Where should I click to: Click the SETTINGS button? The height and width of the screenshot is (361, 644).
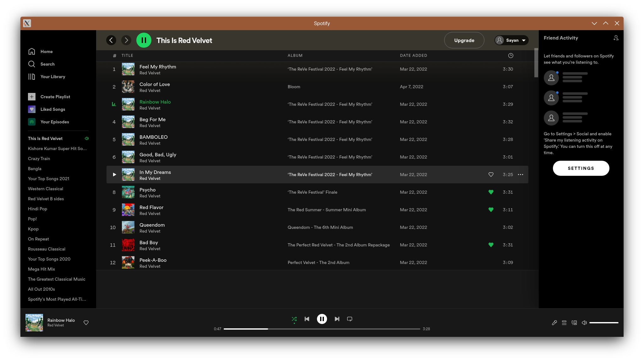tap(581, 168)
